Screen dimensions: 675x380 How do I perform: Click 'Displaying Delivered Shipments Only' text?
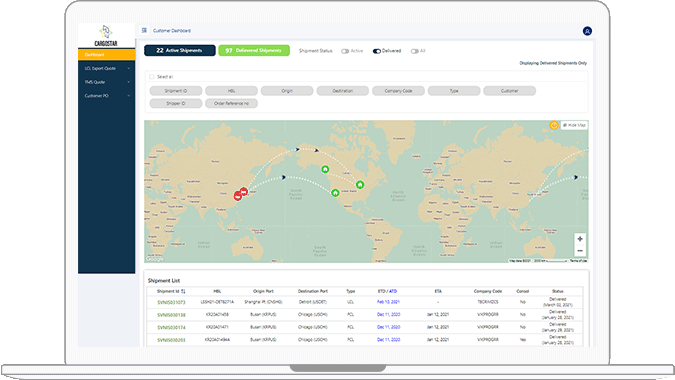point(553,63)
